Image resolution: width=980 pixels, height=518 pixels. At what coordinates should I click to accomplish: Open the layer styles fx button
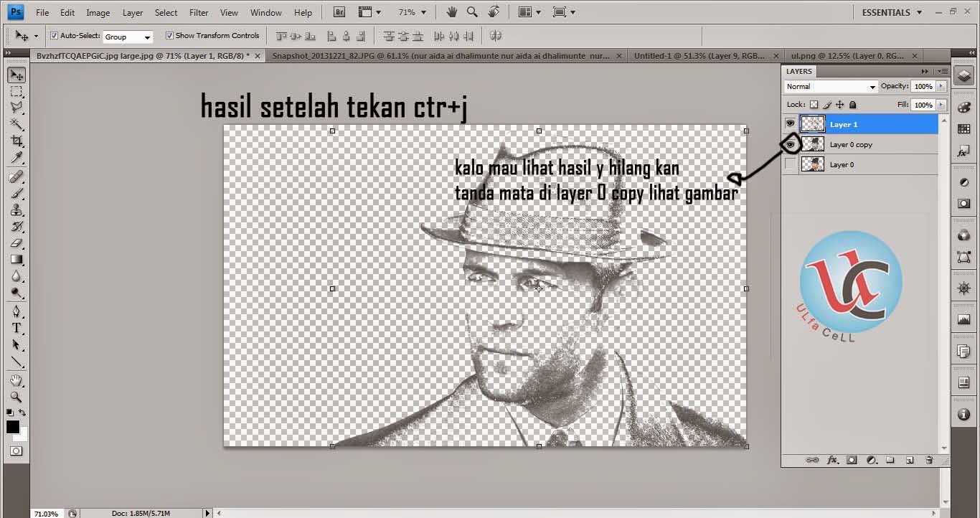click(x=832, y=460)
